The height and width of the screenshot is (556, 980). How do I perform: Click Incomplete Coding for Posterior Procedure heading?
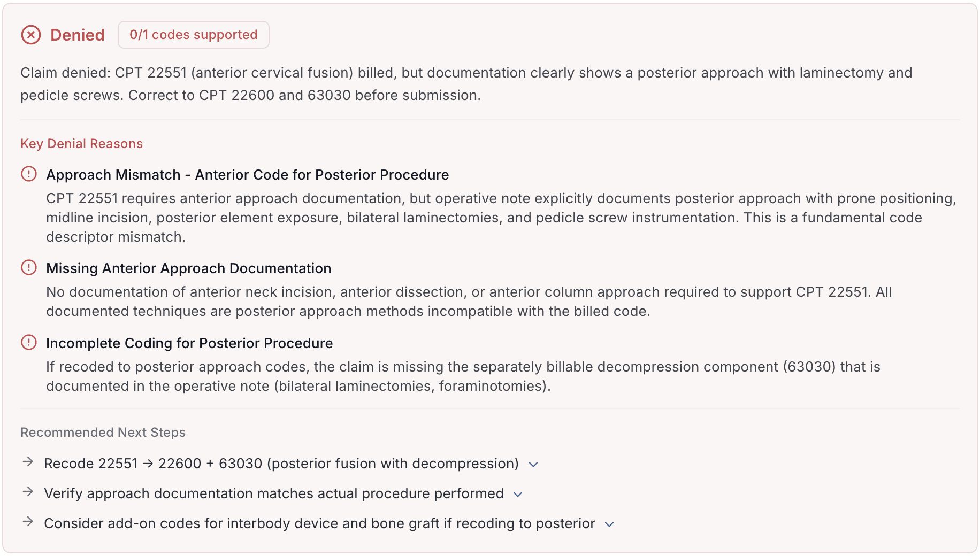tap(189, 343)
